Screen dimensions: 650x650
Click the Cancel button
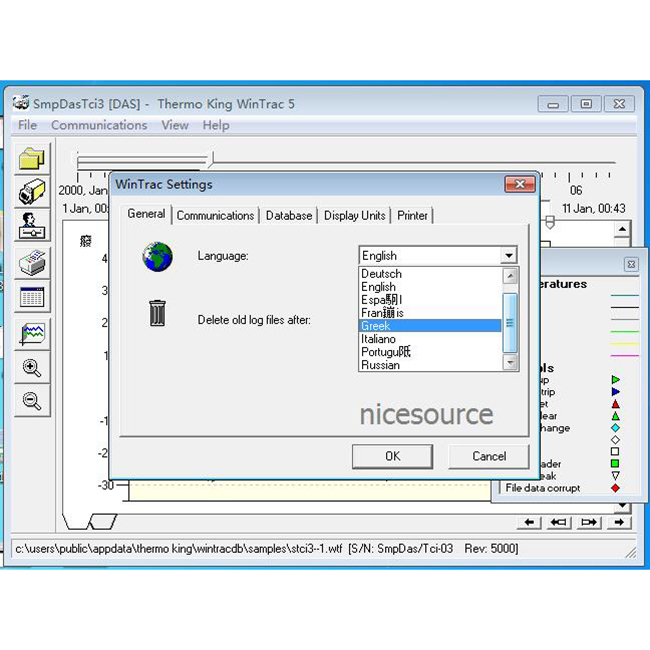[489, 456]
